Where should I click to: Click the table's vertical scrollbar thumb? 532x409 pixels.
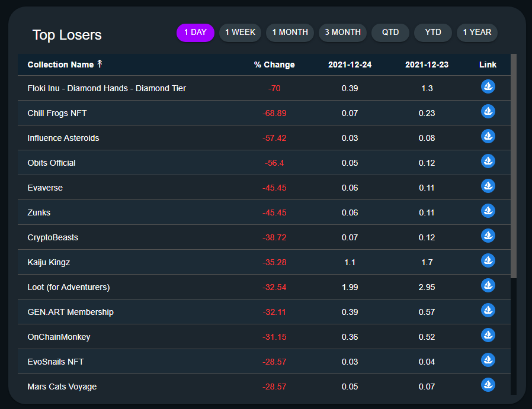514,166
